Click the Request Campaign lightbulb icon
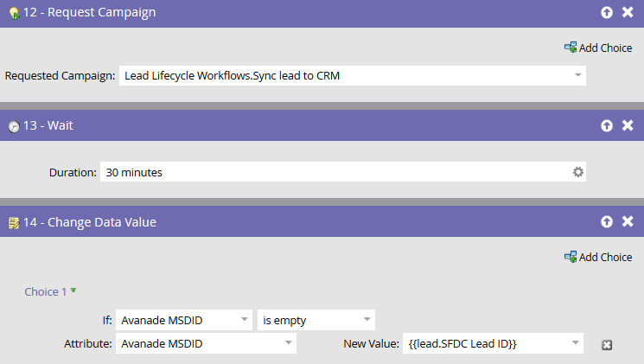Screen dimensions: 644x364 13,14
